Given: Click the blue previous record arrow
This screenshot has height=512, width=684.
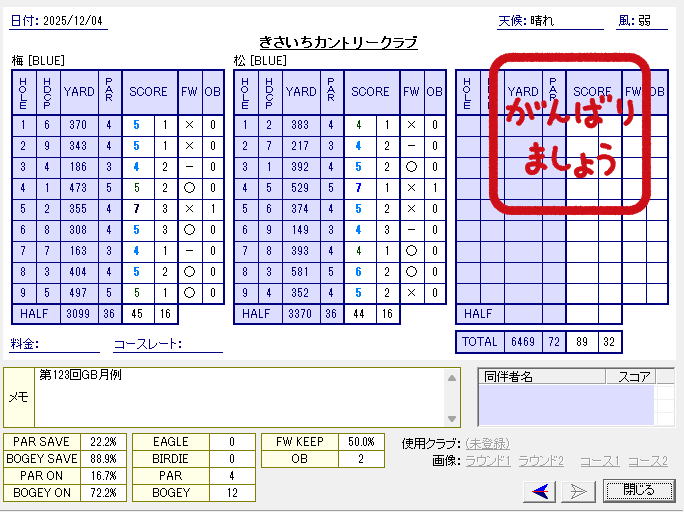Looking at the screenshot, I should (541, 490).
